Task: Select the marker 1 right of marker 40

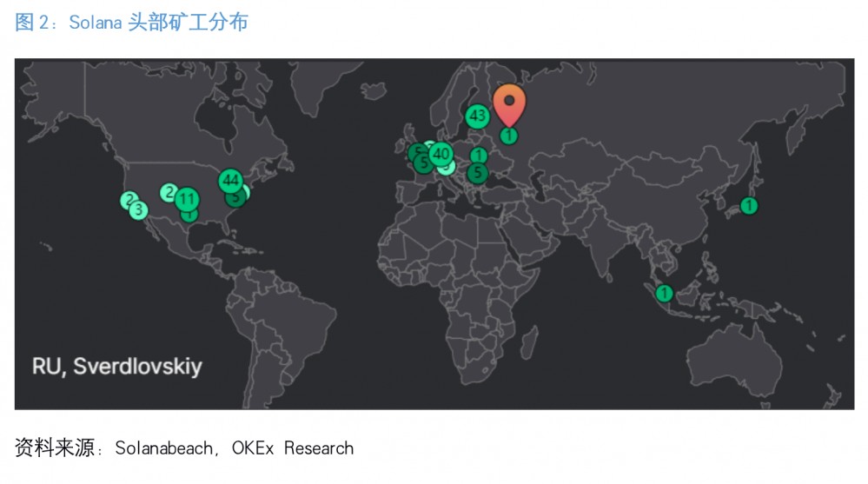Action: 478,156
